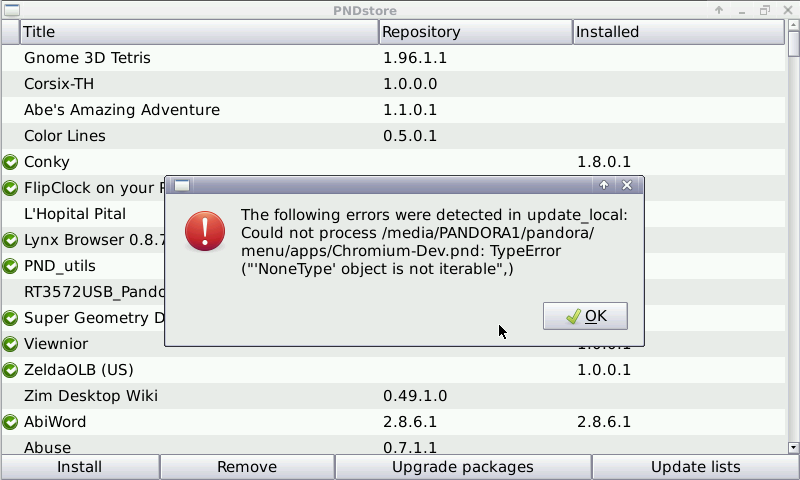Click the green icon next to PND_utils

[x=11, y=266]
